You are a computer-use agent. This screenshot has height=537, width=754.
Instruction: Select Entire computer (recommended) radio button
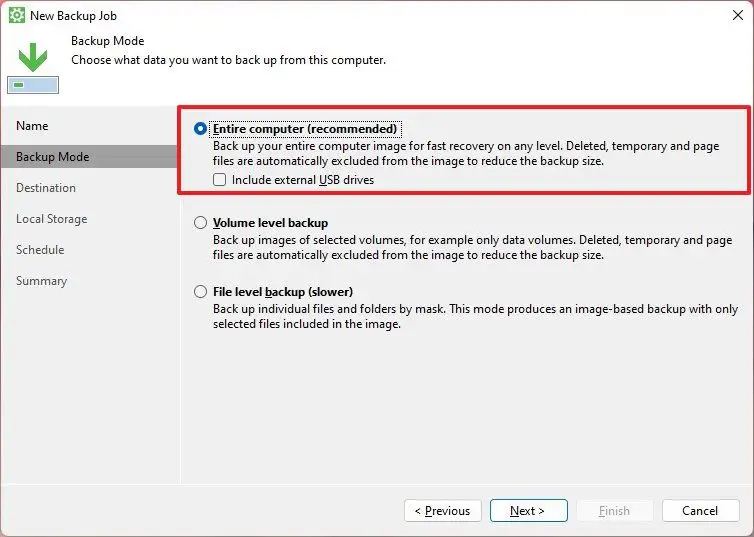201,129
